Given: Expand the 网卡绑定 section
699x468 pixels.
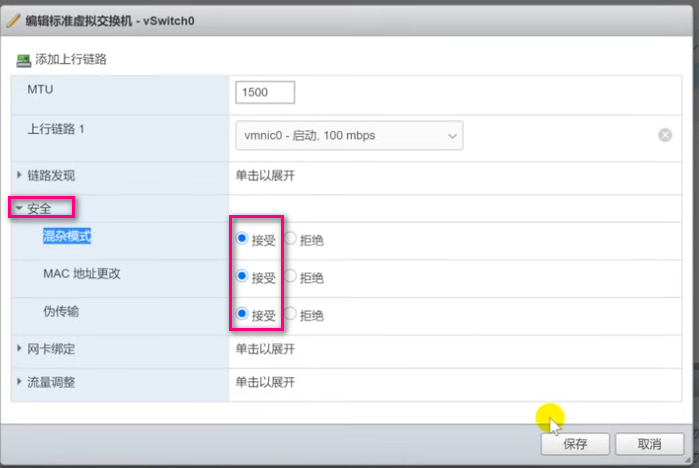Looking at the screenshot, I should tap(19, 348).
